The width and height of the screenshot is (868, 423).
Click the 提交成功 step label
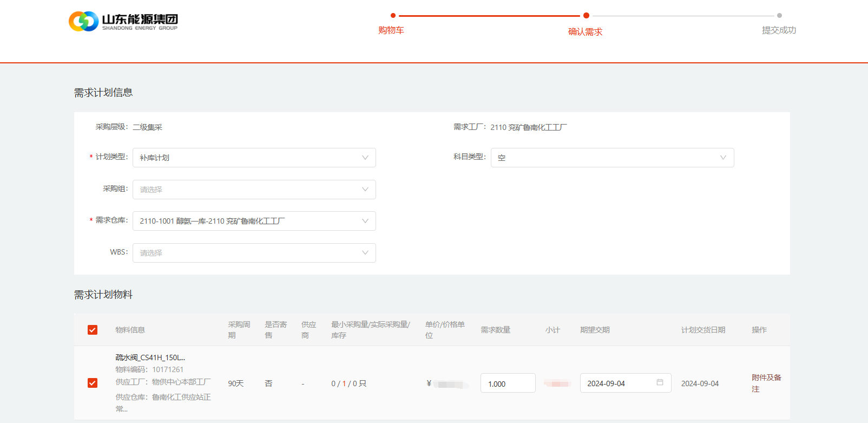pyautogui.click(x=779, y=30)
